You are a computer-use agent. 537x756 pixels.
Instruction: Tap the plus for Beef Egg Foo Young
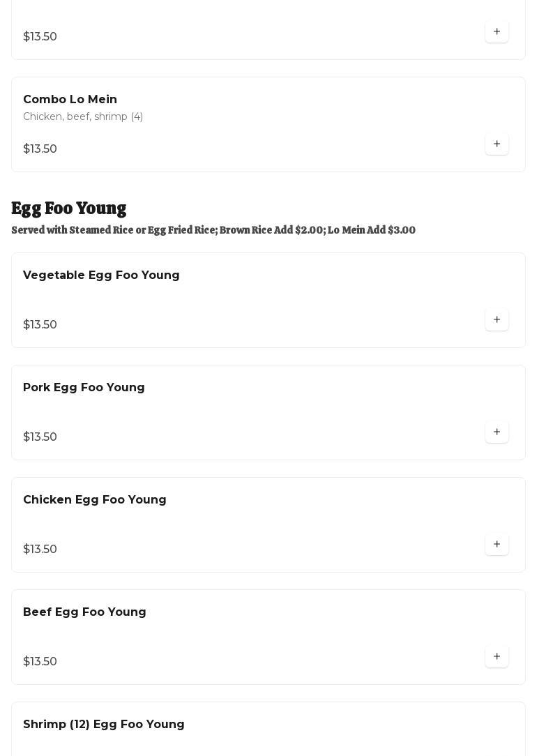click(x=497, y=657)
